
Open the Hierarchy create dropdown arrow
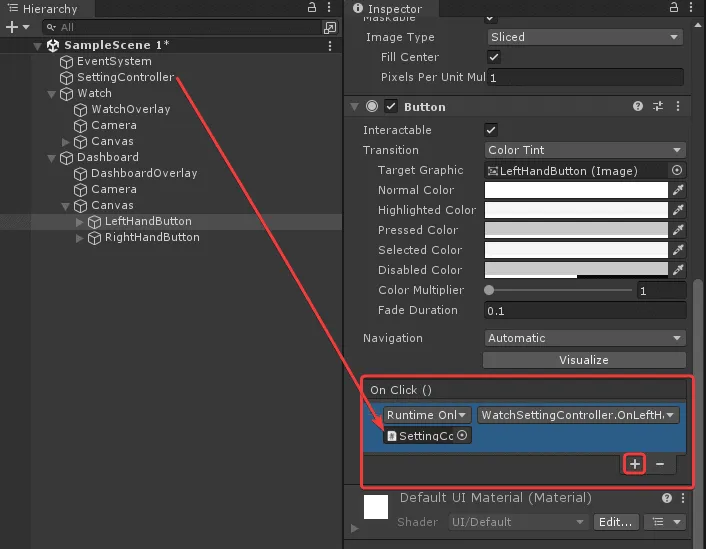(26, 27)
